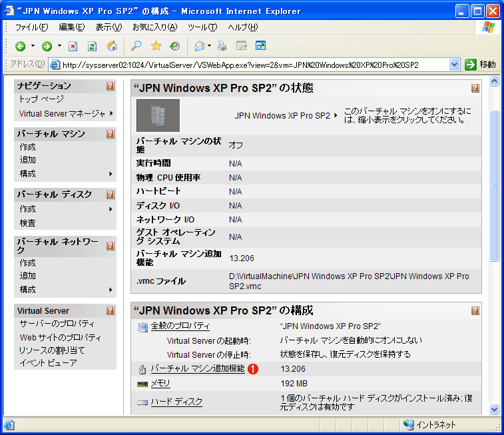Click the ハード ディスク drive icon
The height and width of the screenshot is (435, 504).
142,402
